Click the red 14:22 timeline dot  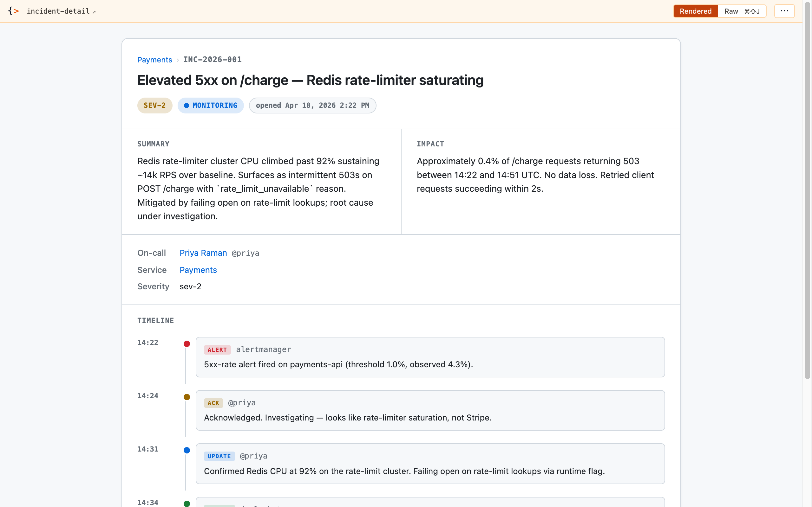tap(187, 344)
